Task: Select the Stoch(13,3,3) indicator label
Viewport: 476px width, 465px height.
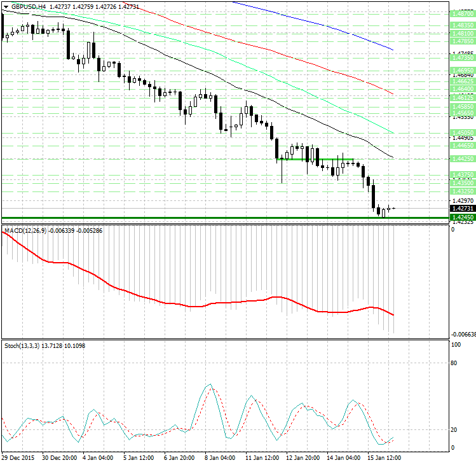Action: point(22,346)
